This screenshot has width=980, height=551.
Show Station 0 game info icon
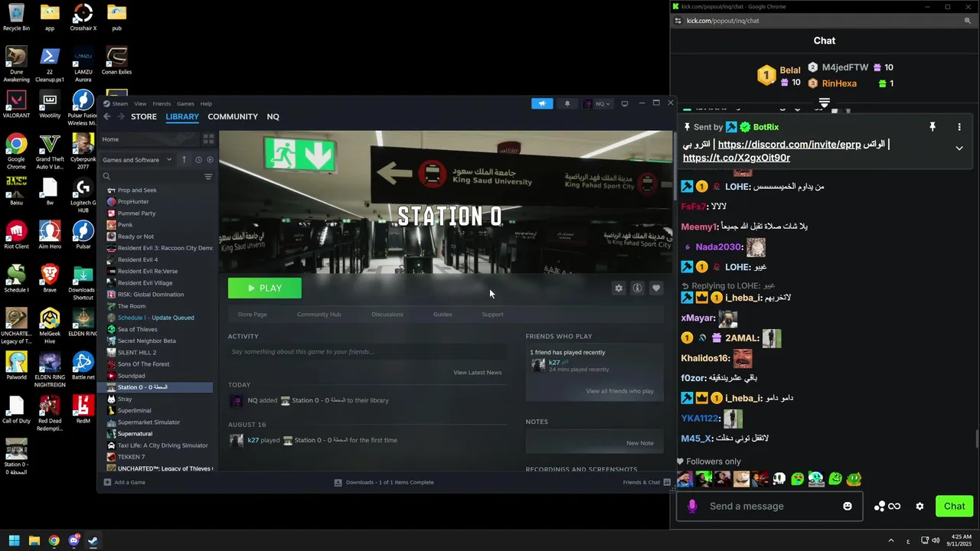click(x=637, y=288)
